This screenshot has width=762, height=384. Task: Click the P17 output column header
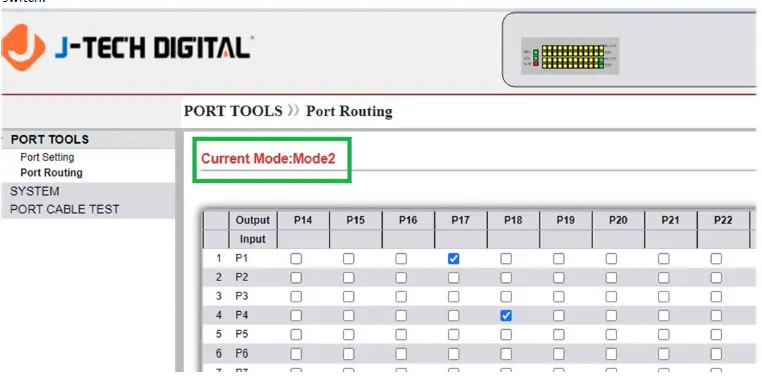click(x=460, y=220)
